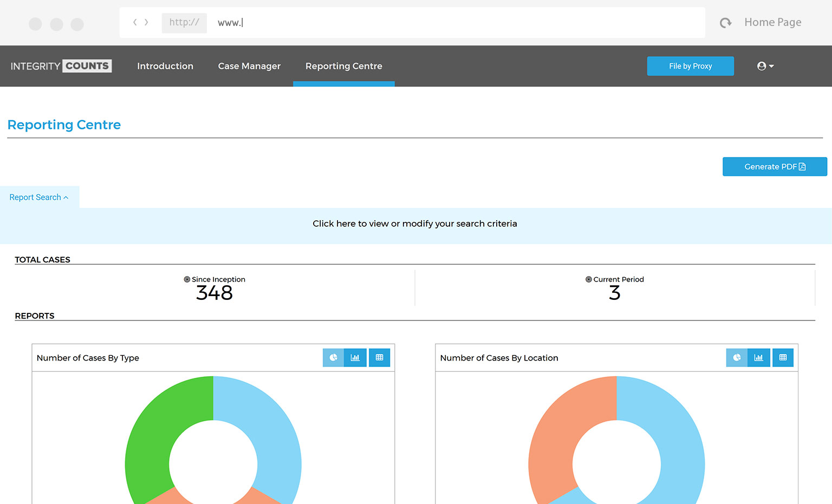Show Cases By Location as table

click(783, 357)
